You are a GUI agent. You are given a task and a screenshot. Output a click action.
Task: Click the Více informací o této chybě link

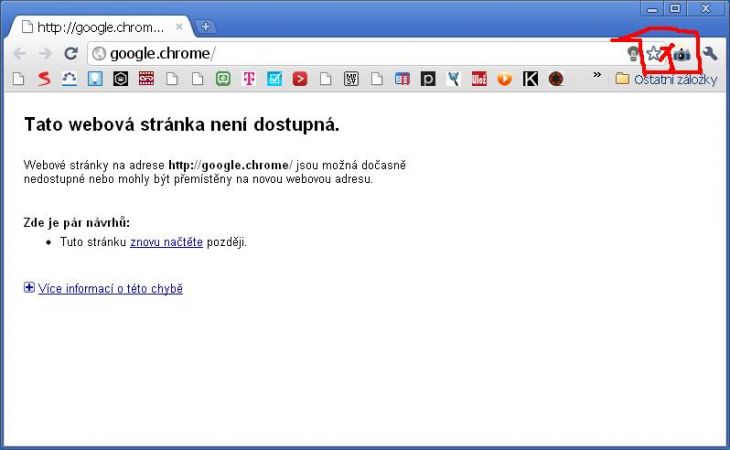pyautogui.click(x=110, y=289)
